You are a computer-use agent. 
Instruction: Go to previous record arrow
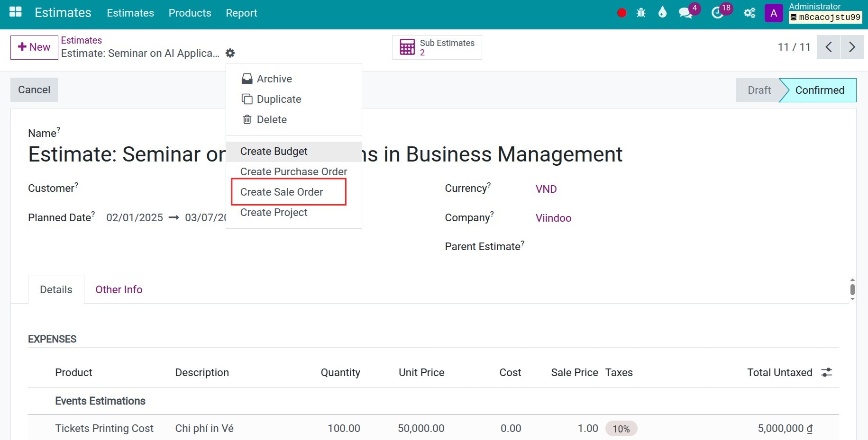pos(828,47)
